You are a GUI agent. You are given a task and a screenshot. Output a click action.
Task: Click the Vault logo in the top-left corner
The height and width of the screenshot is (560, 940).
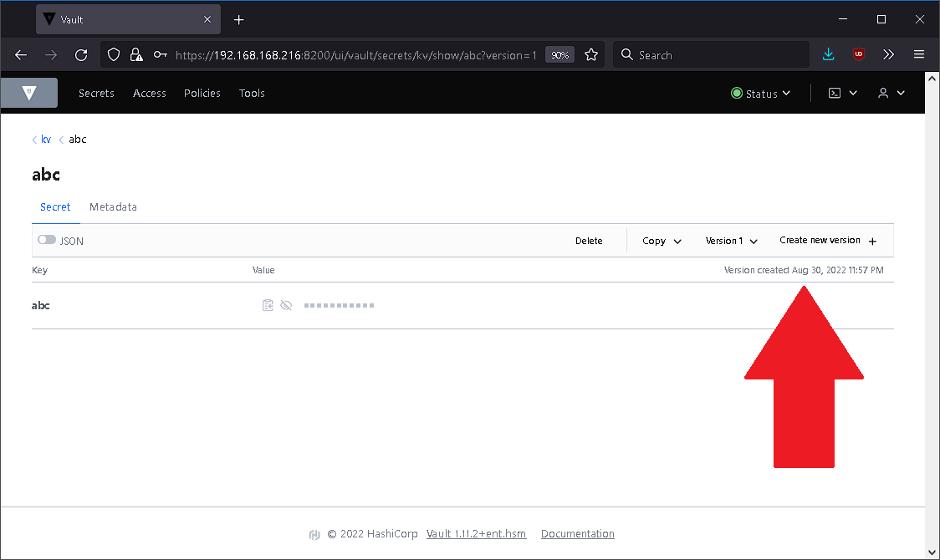[x=29, y=92]
